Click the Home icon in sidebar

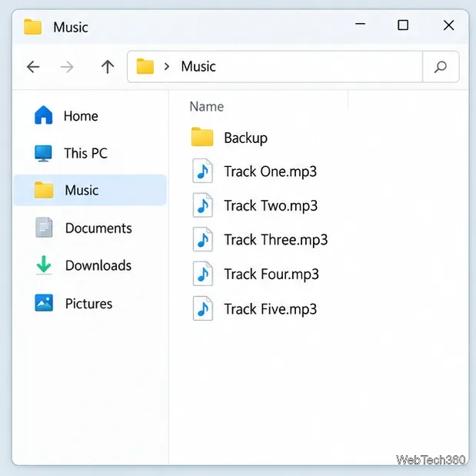[43, 115]
